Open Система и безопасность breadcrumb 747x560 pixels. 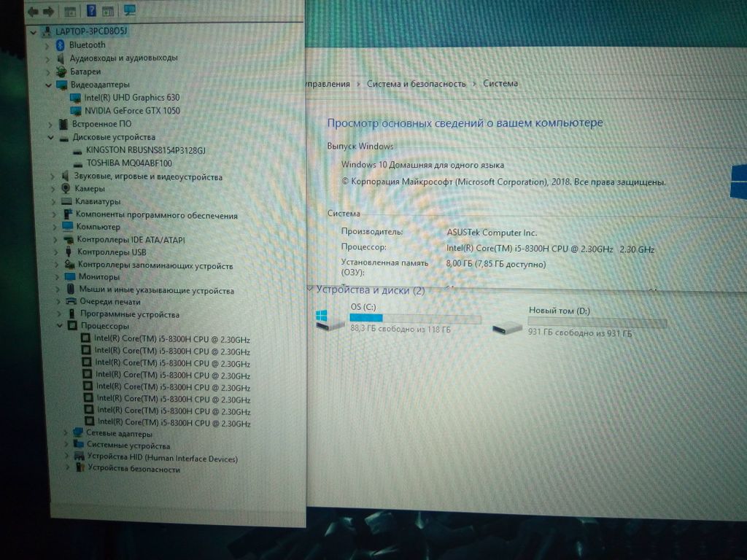click(x=416, y=84)
